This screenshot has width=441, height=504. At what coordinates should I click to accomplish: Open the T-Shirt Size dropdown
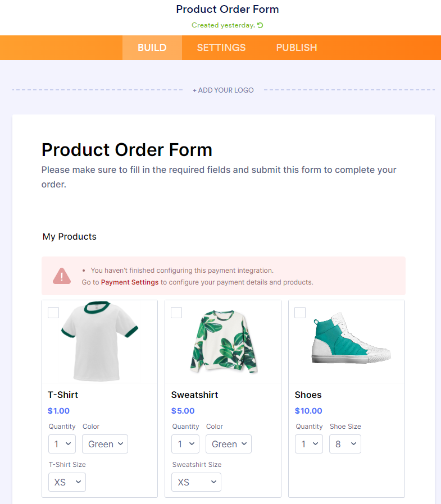67,482
